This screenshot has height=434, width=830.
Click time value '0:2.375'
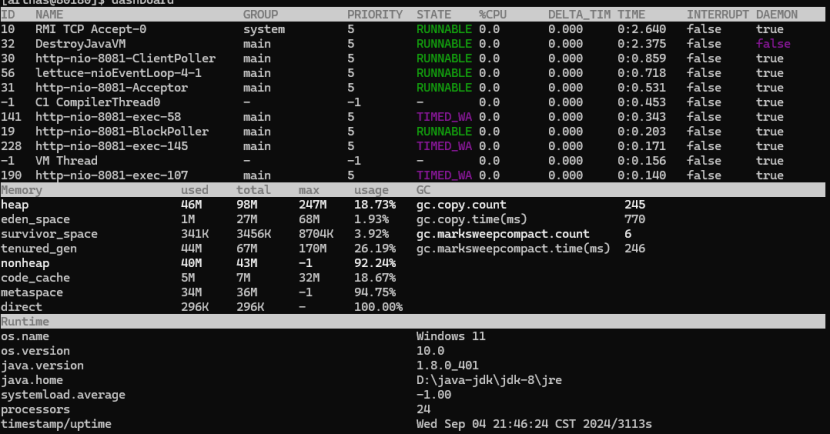click(x=642, y=44)
